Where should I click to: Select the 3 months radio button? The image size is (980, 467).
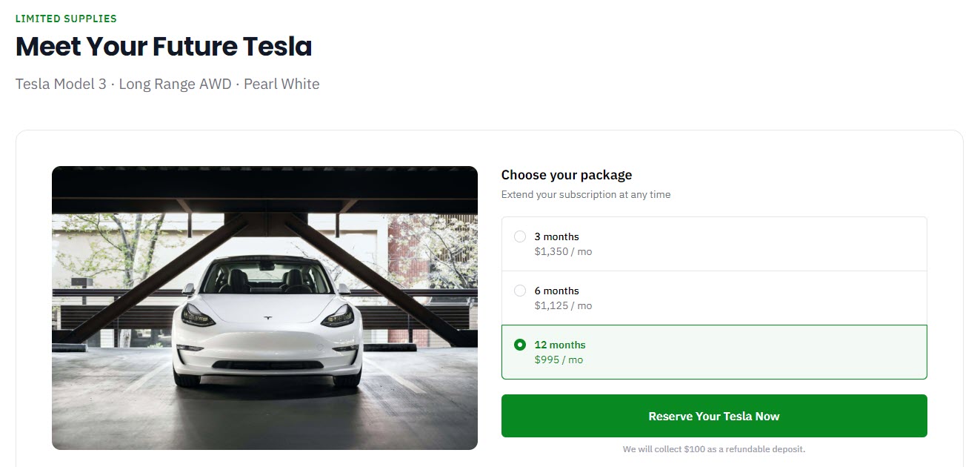tap(520, 236)
